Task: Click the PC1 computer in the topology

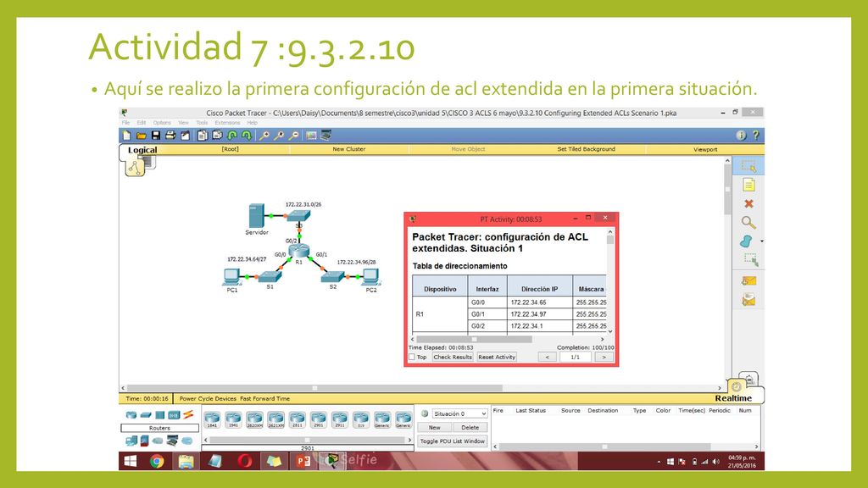Action: point(232,276)
